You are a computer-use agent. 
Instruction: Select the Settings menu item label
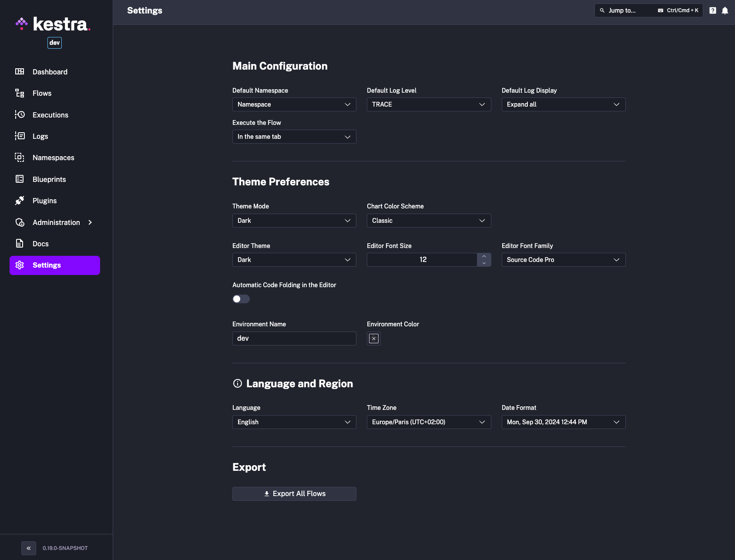[x=47, y=265]
